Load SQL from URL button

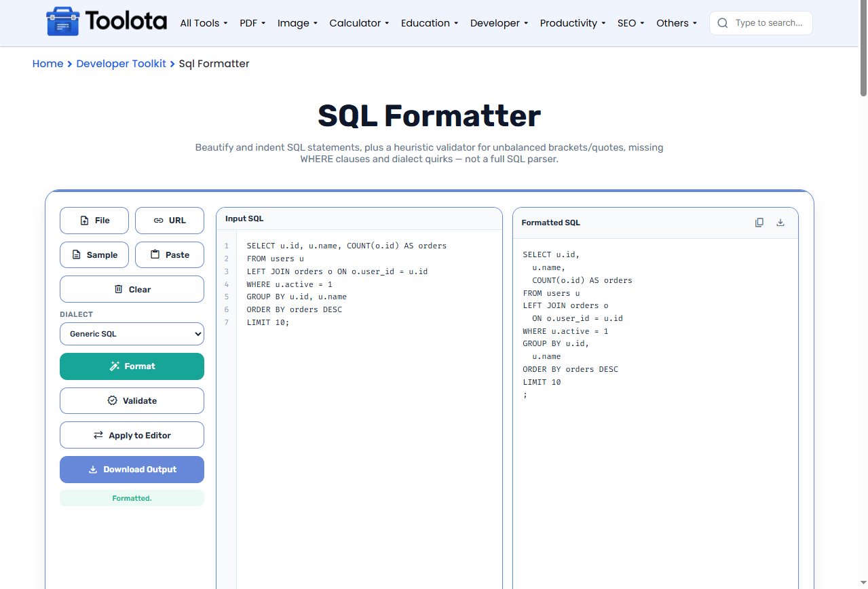click(x=170, y=221)
